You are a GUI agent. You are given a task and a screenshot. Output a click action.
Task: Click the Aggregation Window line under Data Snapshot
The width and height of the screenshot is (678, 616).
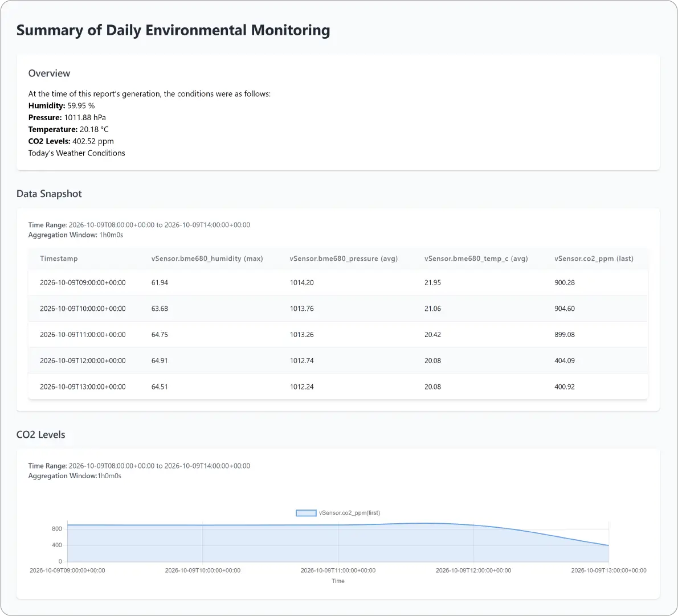76,235
